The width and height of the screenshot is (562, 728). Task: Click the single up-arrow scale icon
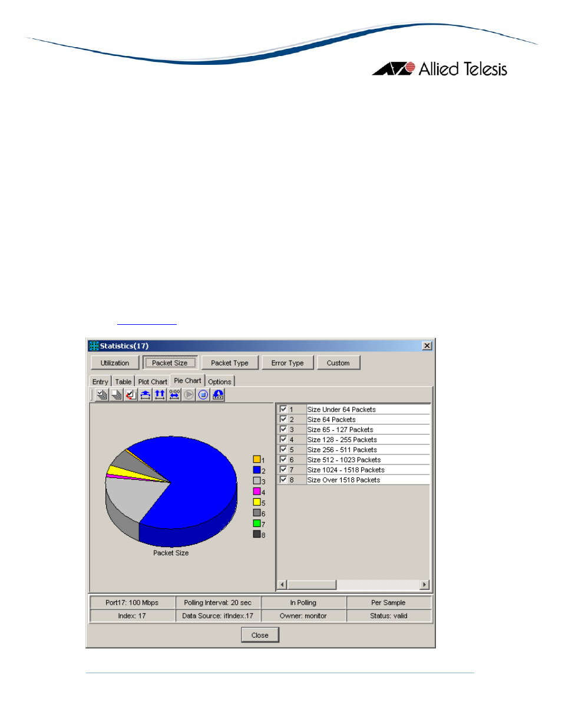pyautogui.click(x=146, y=395)
